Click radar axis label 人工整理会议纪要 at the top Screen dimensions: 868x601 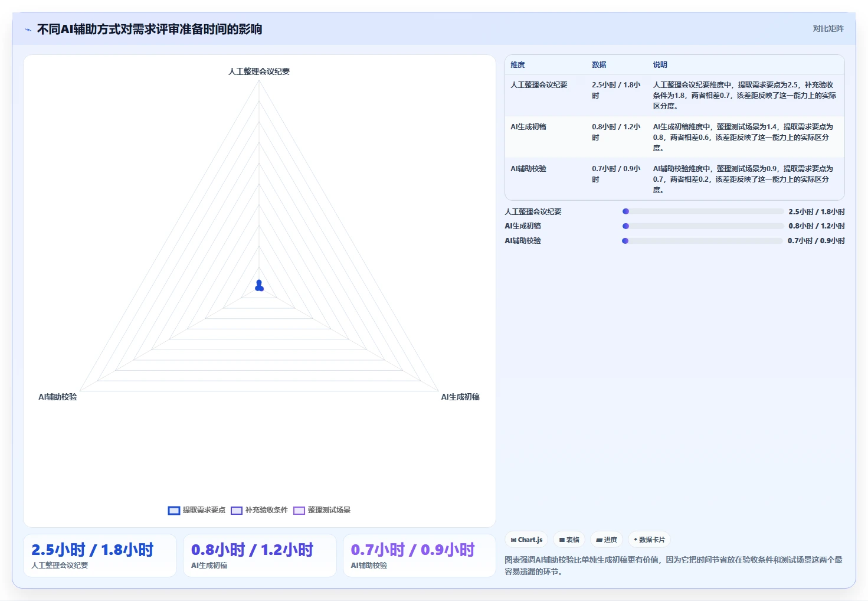[x=259, y=71]
